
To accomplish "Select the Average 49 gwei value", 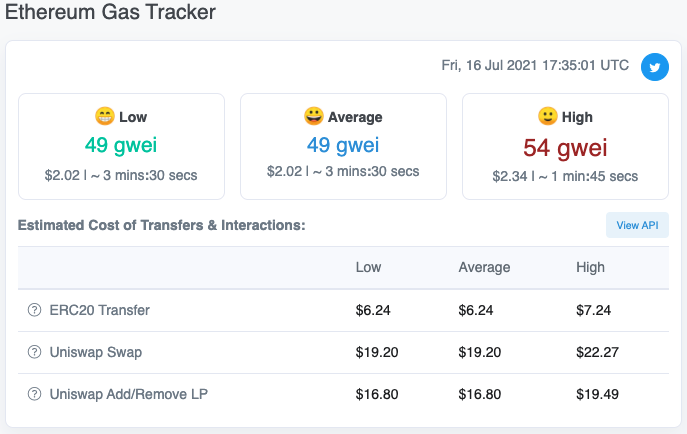I will coord(343,145).
